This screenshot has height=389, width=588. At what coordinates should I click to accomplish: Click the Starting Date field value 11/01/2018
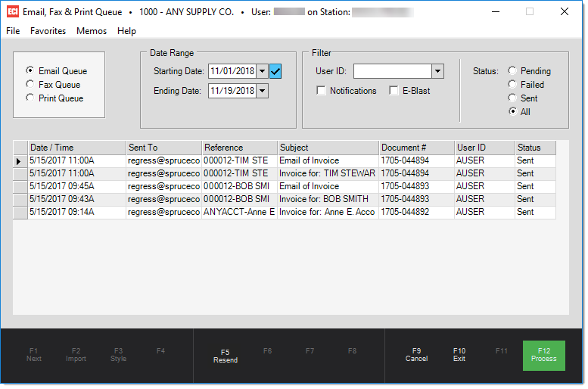point(232,71)
